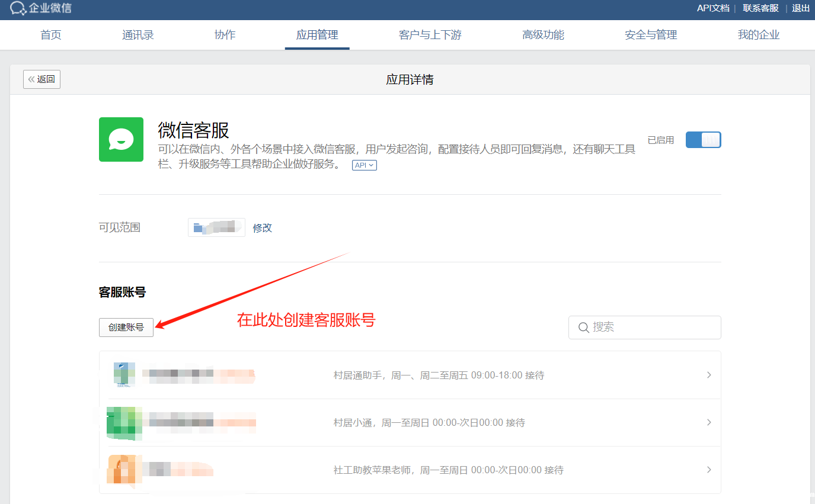Click 退出 to log out
The image size is (815, 504).
point(800,8)
